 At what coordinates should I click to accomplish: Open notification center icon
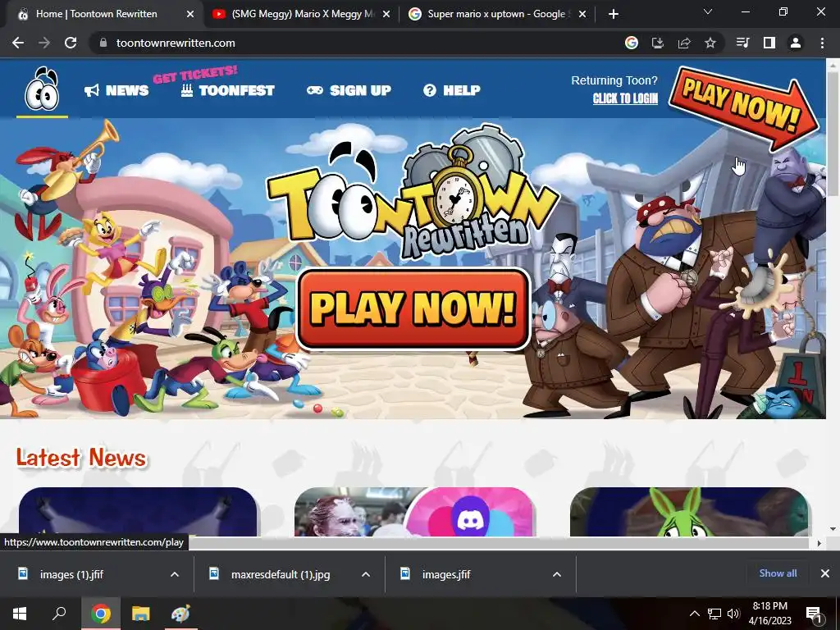[815, 614]
